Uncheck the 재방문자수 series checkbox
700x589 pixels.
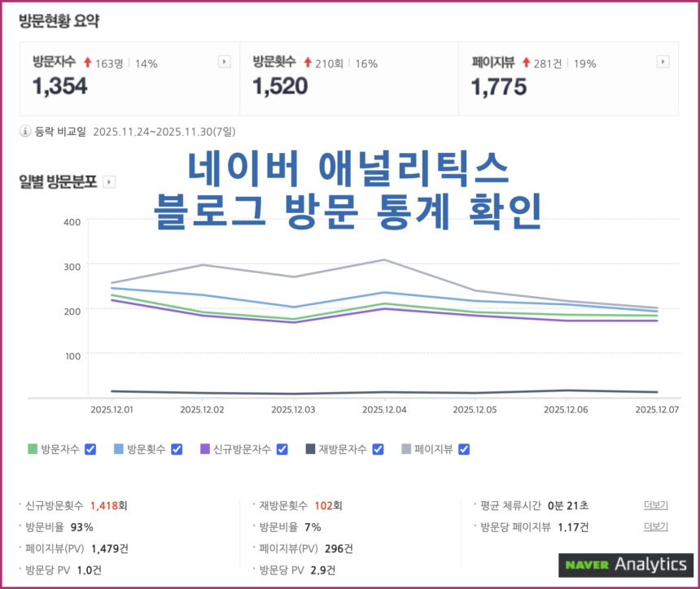click(377, 448)
